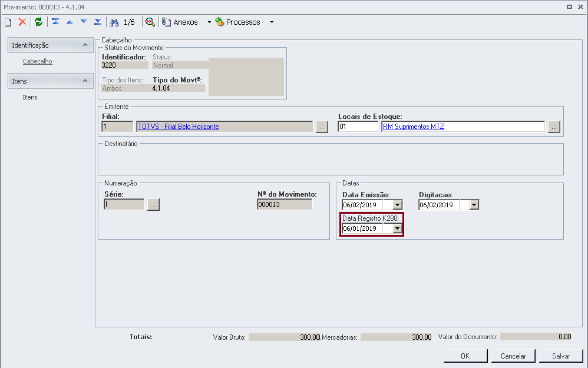Collapse the Itens section header
The height and width of the screenshot is (368, 588).
[85, 81]
